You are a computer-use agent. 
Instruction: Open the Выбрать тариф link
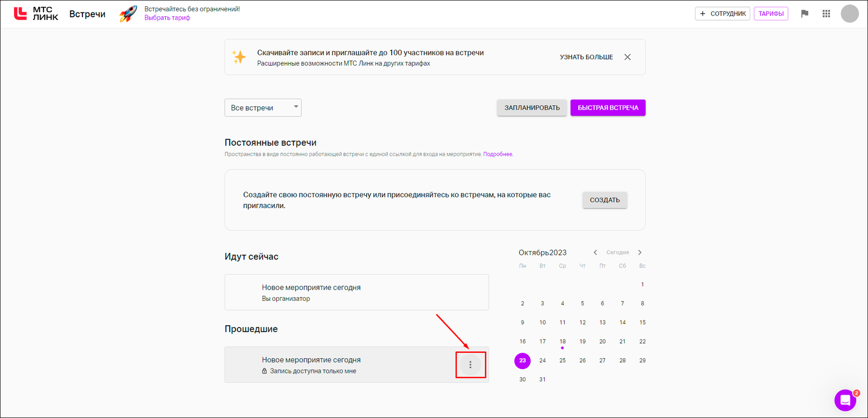coord(167,18)
